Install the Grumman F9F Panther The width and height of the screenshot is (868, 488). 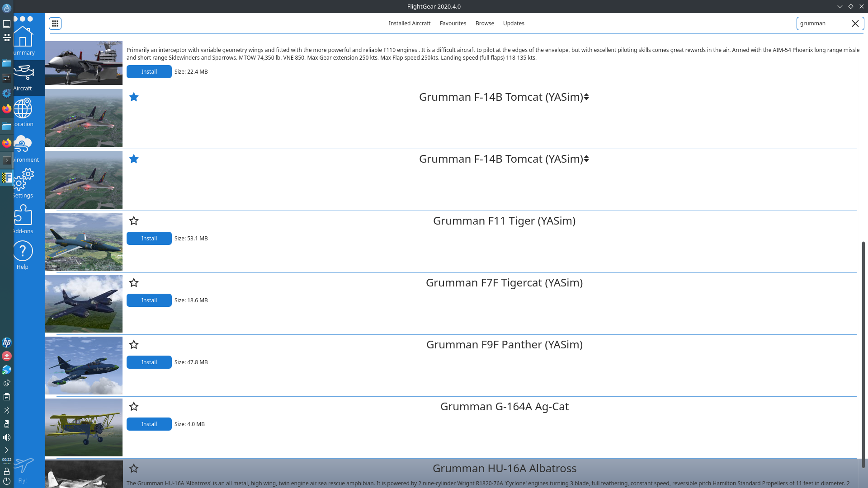coord(149,362)
